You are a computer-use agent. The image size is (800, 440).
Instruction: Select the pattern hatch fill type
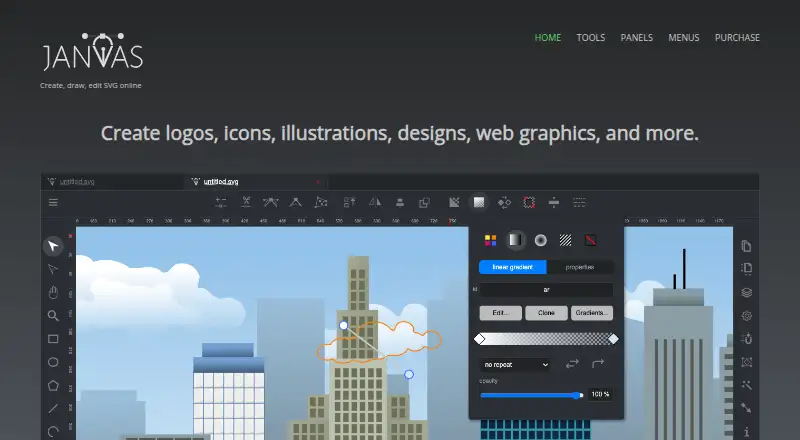[565, 240]
